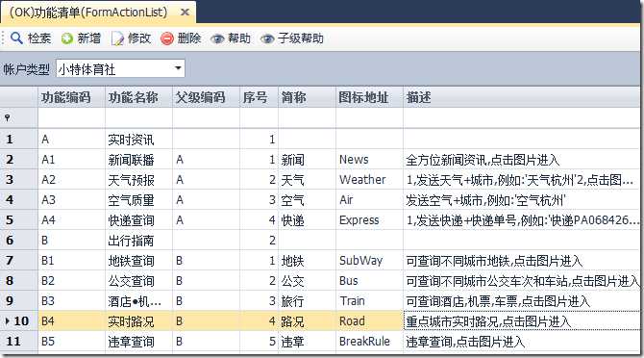The image size is (644, 358).
Task: Sort by 简称 column header
Action: coord(308,97)
